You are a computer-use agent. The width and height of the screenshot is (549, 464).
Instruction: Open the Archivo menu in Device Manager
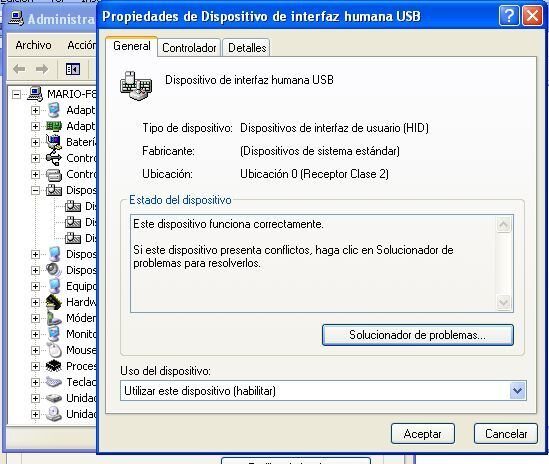point(33,45)
